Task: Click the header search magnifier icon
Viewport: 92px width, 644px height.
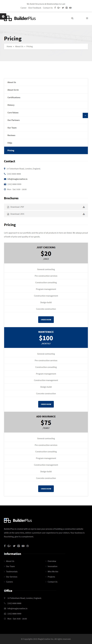Action: pos(72,18)
